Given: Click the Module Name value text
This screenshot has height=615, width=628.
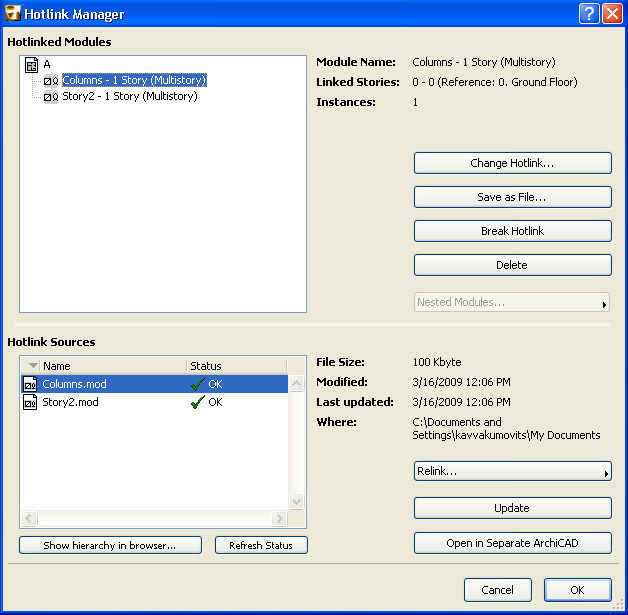Looking at the screenshot, I should 484,62.
